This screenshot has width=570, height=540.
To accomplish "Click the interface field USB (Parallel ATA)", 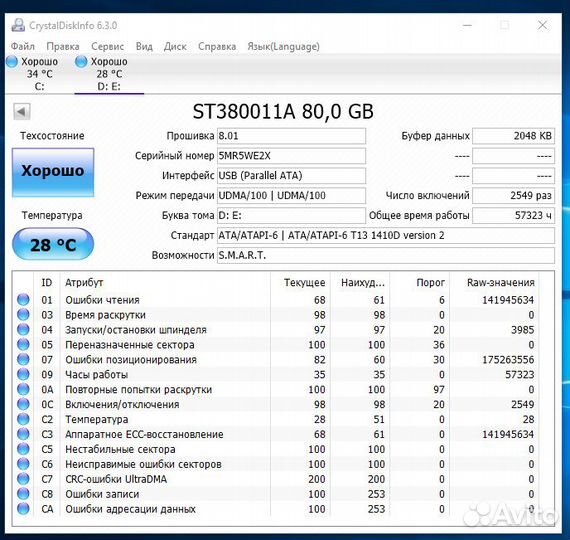I will (x=291, y=176).
